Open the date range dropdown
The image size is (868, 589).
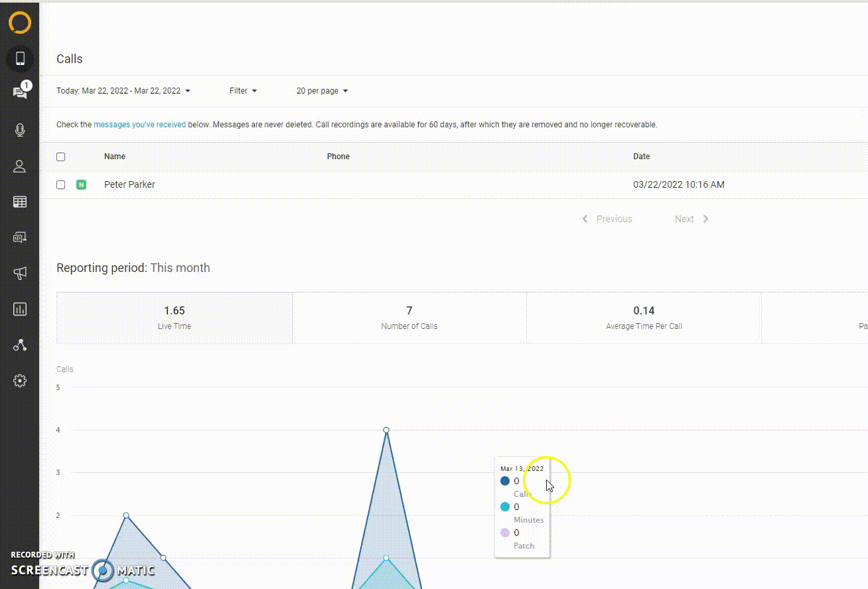(123, 91)
